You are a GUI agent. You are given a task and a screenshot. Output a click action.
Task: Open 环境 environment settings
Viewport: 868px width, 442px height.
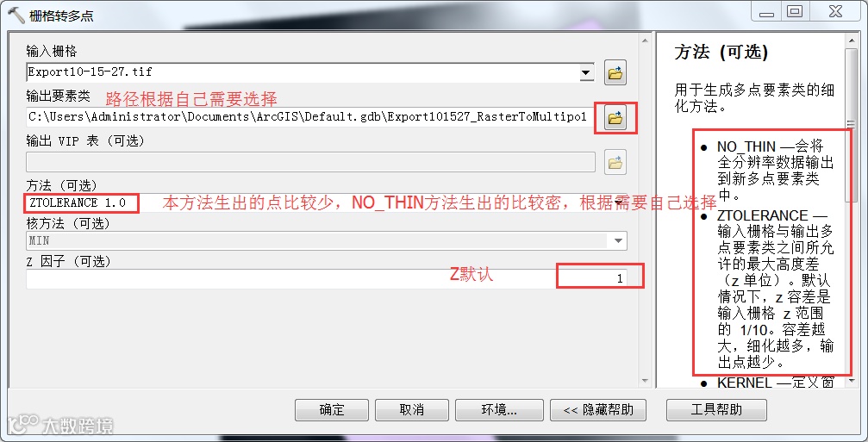tap(499, 410)
